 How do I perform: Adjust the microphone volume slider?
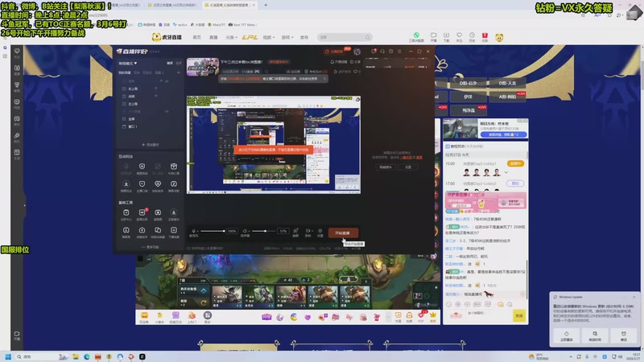tap(213, 231)
